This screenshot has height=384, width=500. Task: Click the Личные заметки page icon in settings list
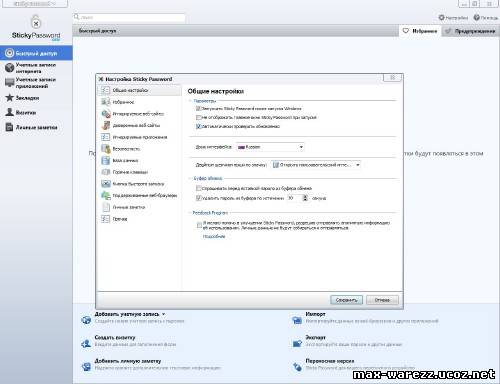pyautogui.click(x=105, y=207)
